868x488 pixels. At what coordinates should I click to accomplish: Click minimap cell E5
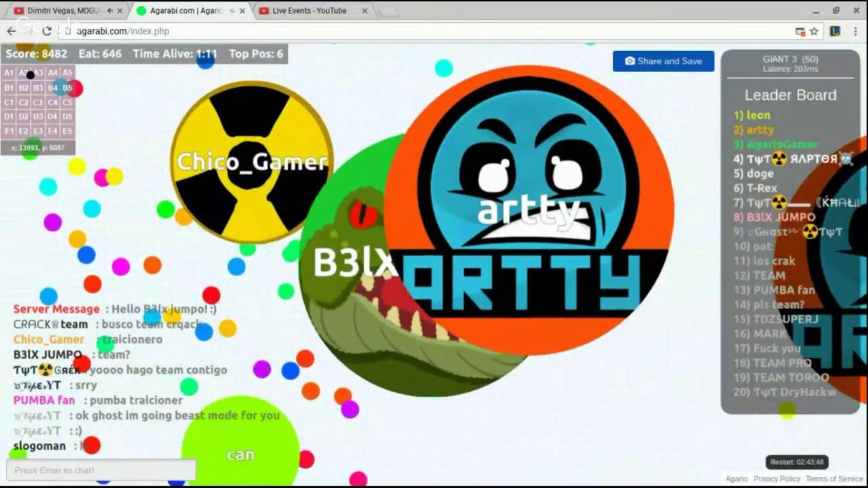tap(67, 131)
